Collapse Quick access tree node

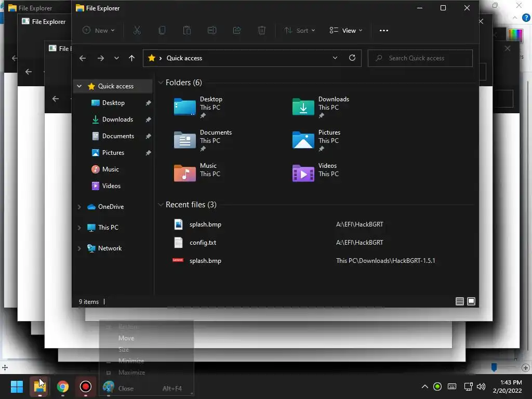(79, 86)
